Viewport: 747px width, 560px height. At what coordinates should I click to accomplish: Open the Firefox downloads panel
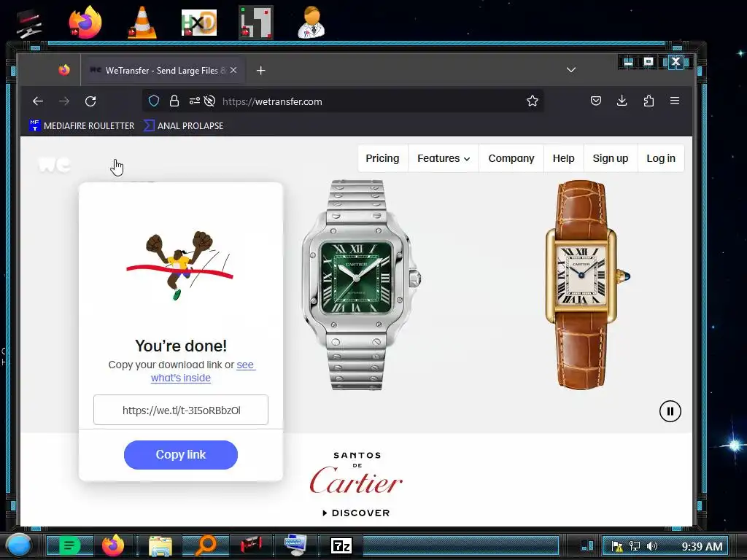(x=622, y=101)
